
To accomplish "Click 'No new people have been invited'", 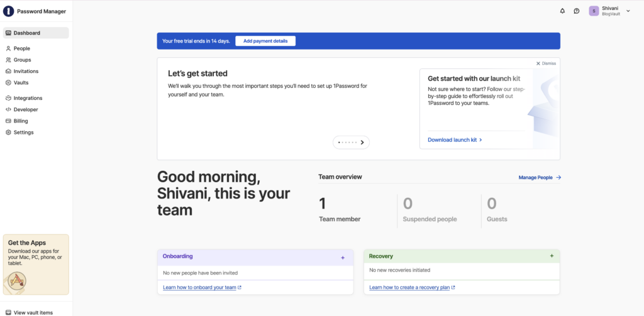I will (x=201, y=273).
